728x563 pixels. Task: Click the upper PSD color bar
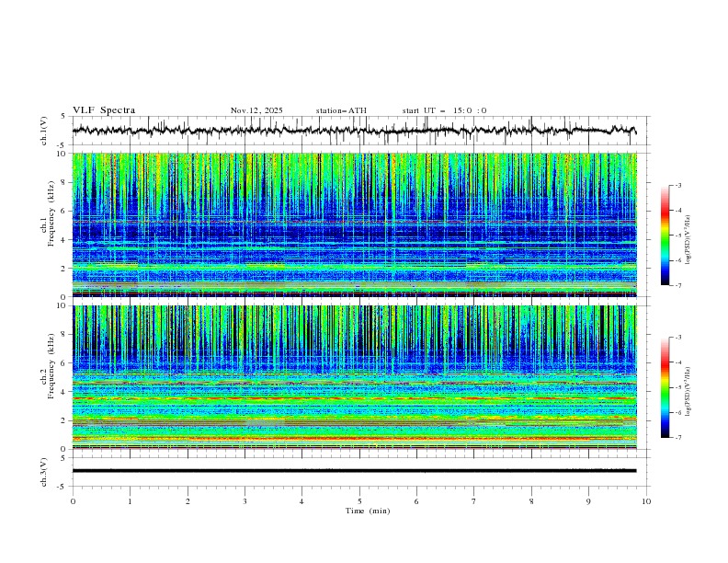pos(665,235)
